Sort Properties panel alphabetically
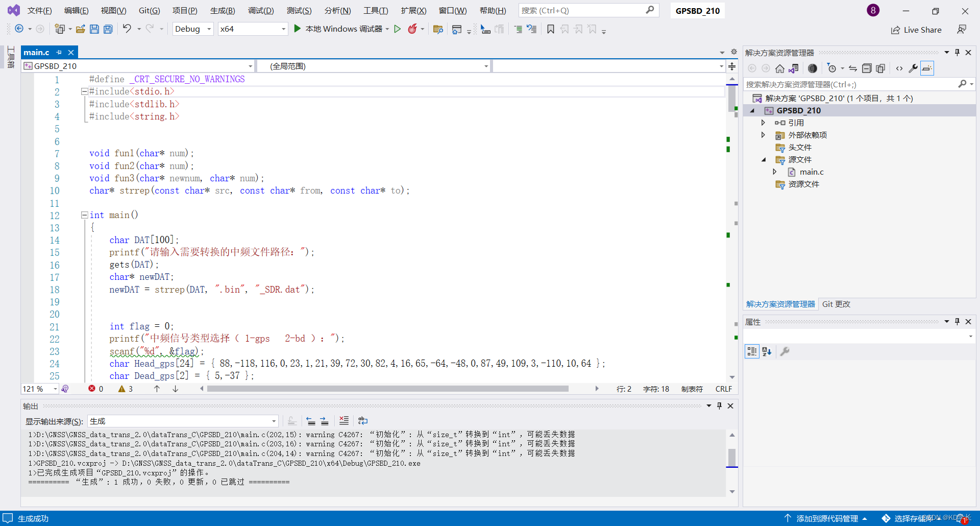Image resolution: width=980 pixels, height=526 pixels. 767,351
